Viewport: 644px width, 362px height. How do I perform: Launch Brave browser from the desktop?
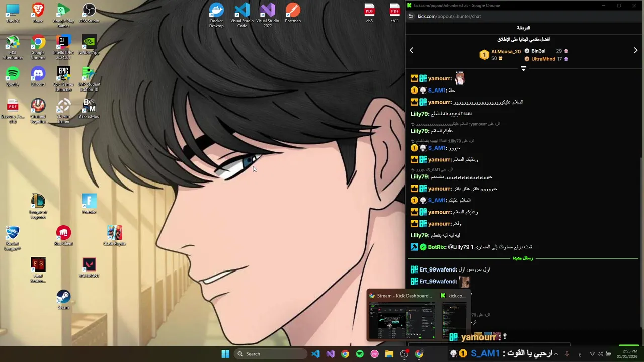click(x=38, y=13)
